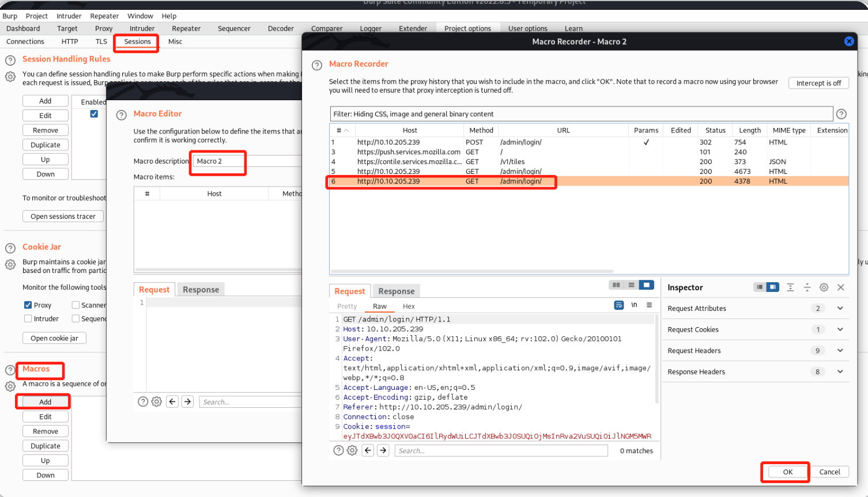
Task: Toggle Intercept is off button
Action: 818,83
